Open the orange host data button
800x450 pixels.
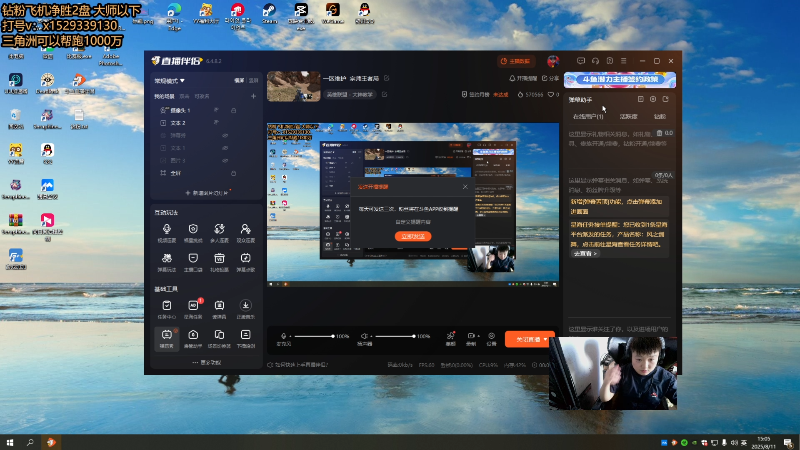515,61
